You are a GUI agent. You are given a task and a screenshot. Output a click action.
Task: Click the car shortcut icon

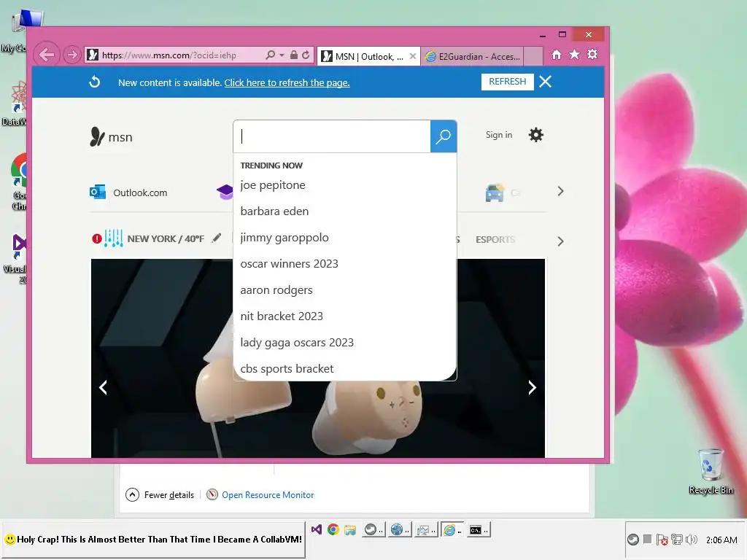point(495,192)
